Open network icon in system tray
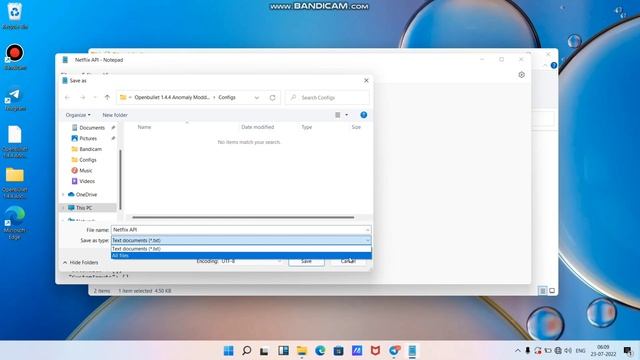640x360 pixels. coord(558,351)
